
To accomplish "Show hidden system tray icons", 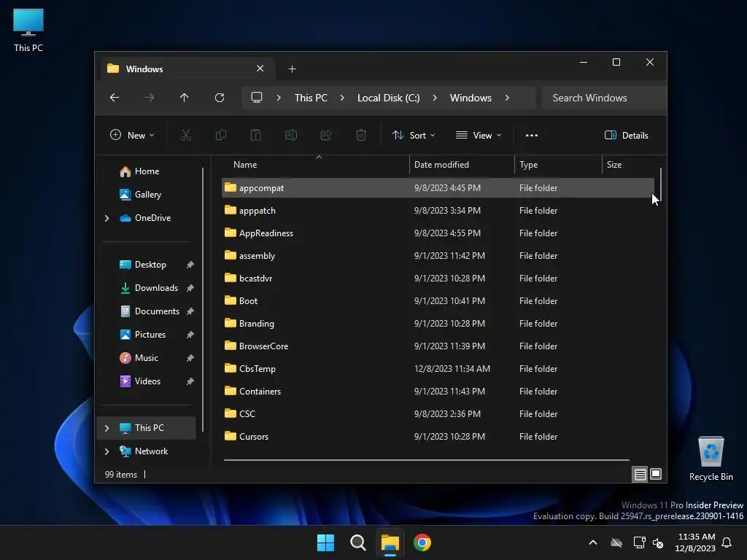I will click(x=593, y=542).
